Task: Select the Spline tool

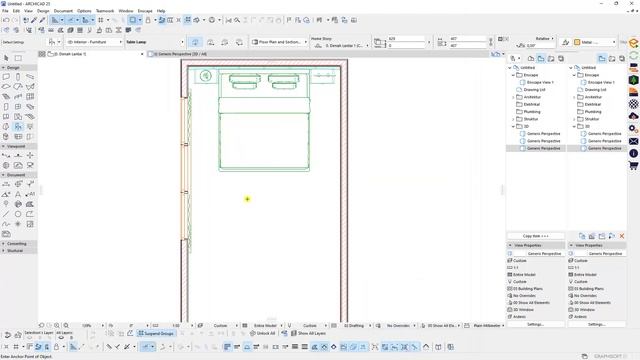Action: pyautogui.click(x=6, y=224)
